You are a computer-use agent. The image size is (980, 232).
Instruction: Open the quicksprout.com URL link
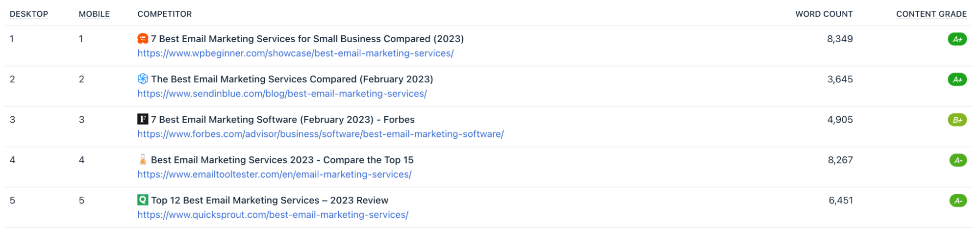pyautogui.click(x=273, y=215)
